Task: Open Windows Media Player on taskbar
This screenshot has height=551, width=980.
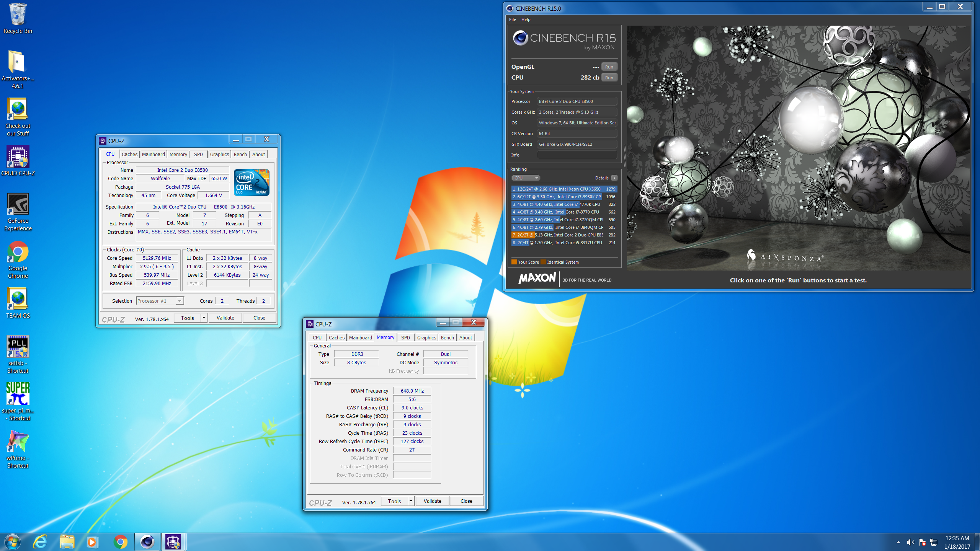Action: pyautogui.click(x=92, y=542)
